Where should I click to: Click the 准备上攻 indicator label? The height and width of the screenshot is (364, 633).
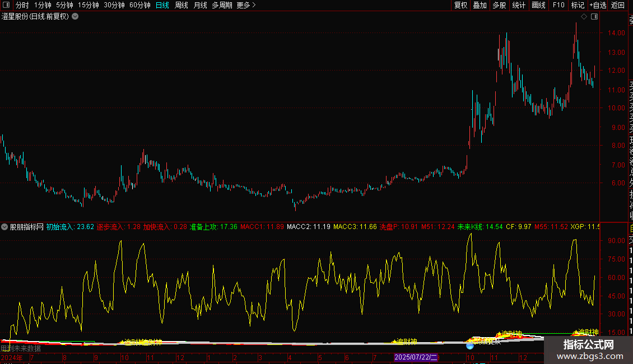coord(213,227)
